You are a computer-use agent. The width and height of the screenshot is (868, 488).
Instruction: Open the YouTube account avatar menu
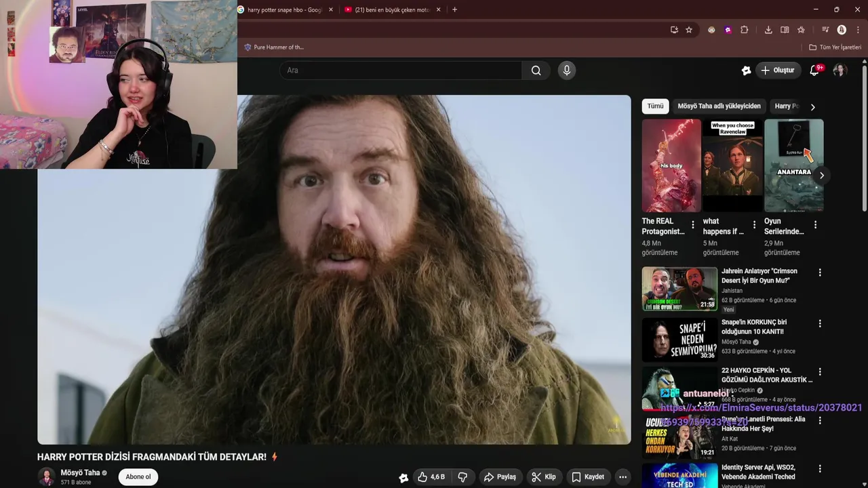point(840,70)
